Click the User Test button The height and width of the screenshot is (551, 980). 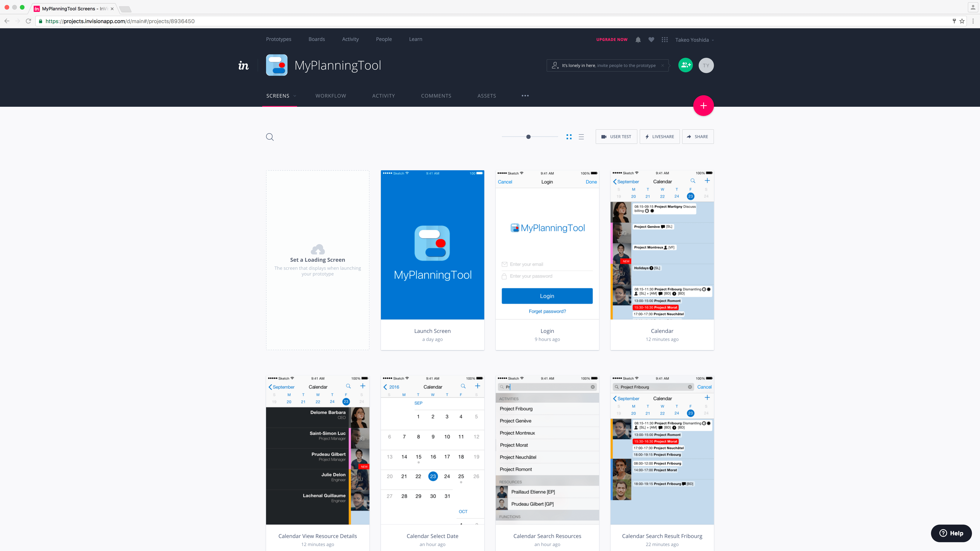click(616, 137)
